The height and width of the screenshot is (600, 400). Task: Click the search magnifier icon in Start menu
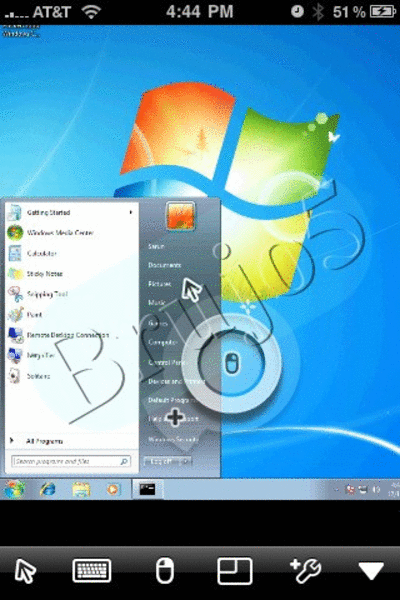tap(124, 461)
